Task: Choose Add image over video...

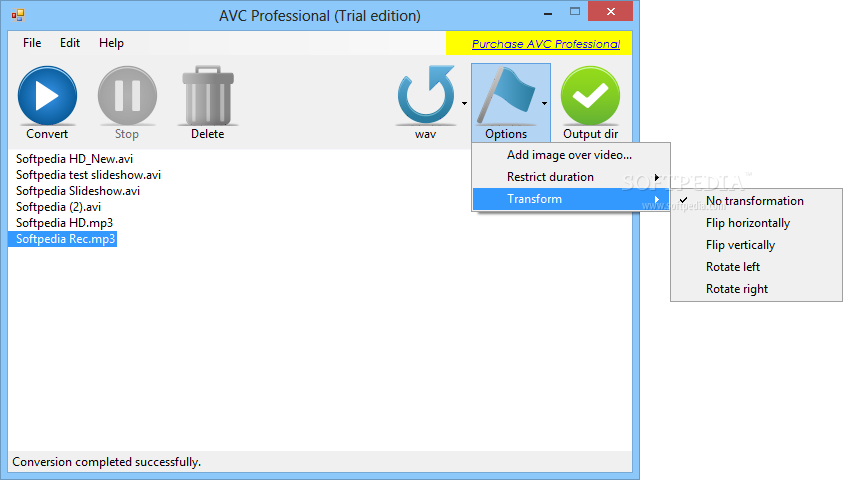Action: tap(571, 155)
